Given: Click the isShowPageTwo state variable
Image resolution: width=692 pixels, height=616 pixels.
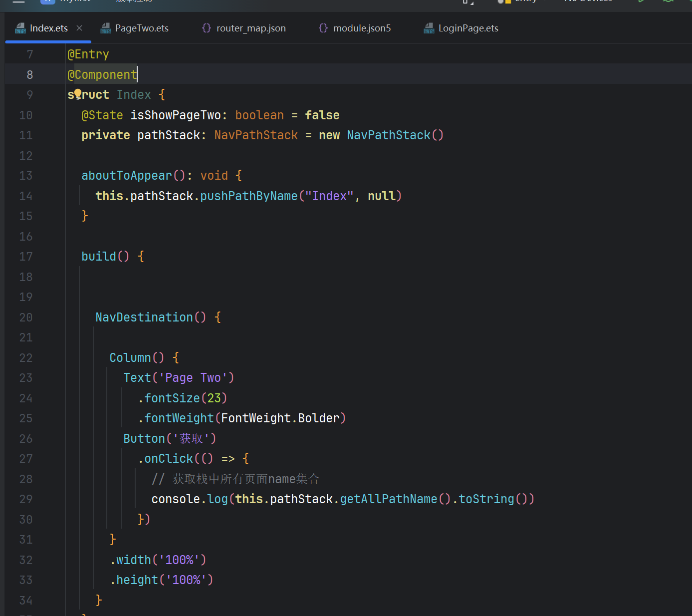Looking at the screenshot, I should 176,115.
